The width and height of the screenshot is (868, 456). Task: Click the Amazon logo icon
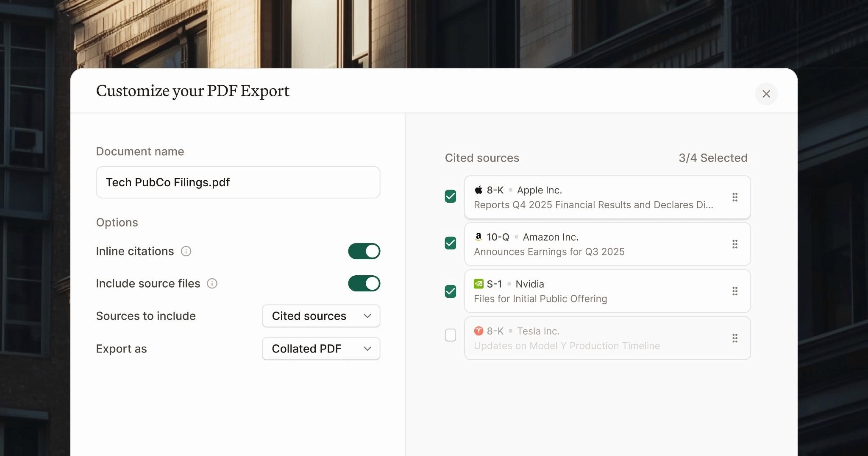[479, 237]
